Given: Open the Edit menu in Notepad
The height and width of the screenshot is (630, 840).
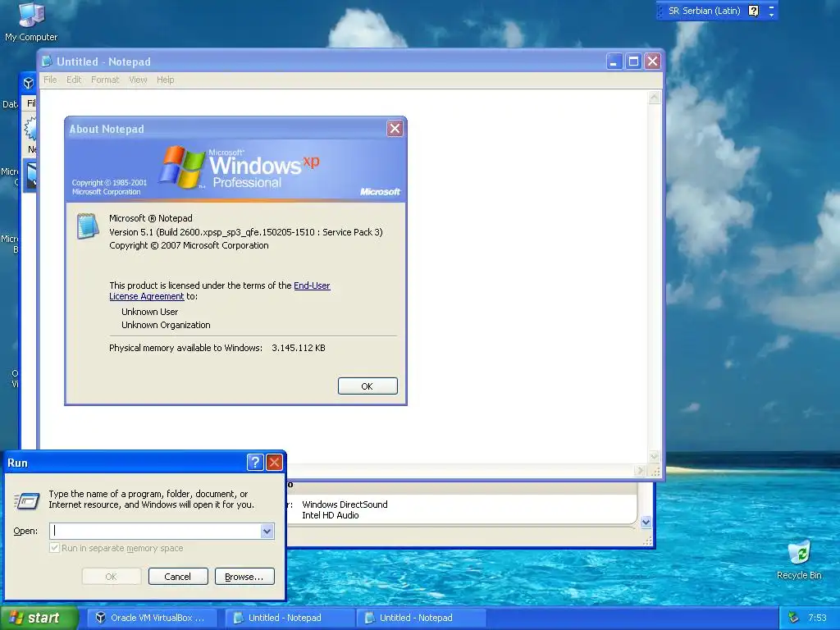Looking at the screenshot, I should pos(73,80).
